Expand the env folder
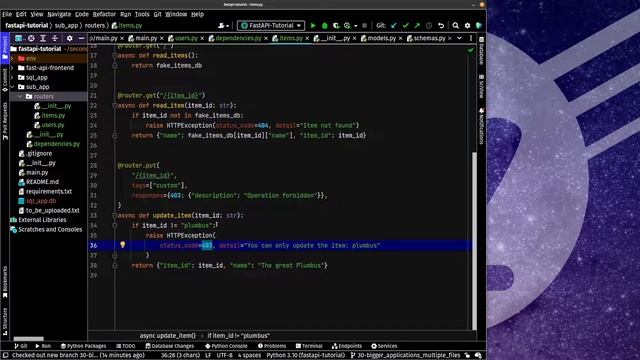This screenshot has height=360, width=640. 12,59
